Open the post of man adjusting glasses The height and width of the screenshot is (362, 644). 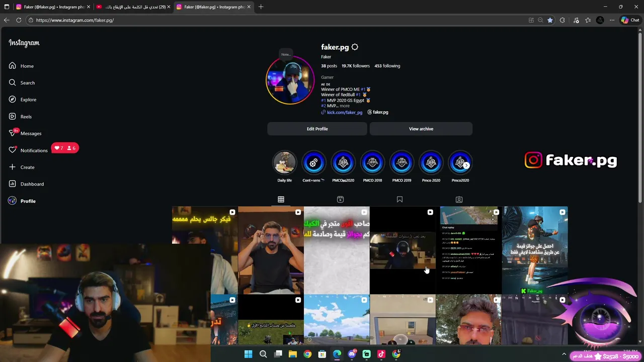(271, 250)
